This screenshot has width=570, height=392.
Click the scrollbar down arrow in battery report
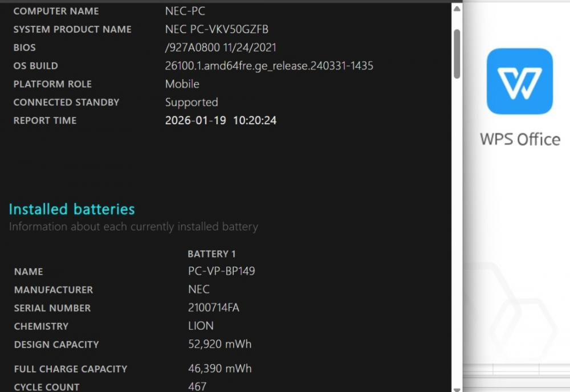pos(457,389)
